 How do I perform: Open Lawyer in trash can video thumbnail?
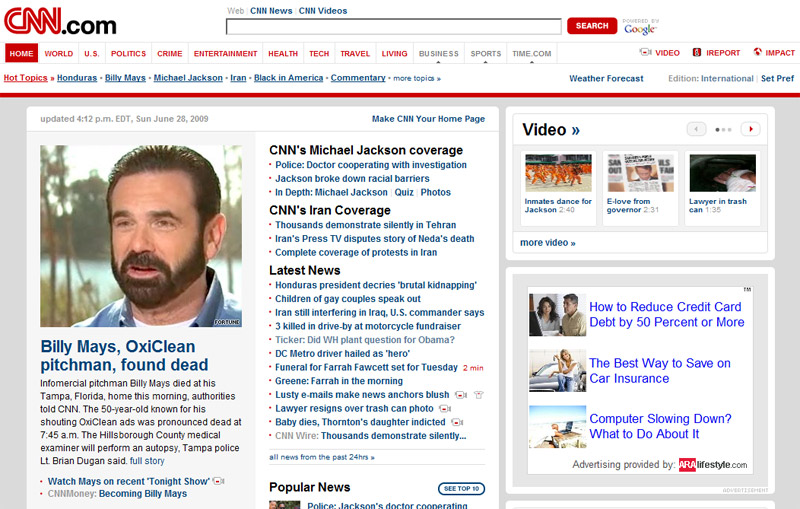[x=722, y=173]
